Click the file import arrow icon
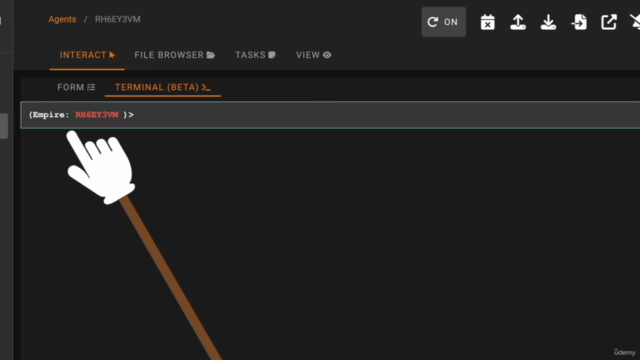 (579, 22)
